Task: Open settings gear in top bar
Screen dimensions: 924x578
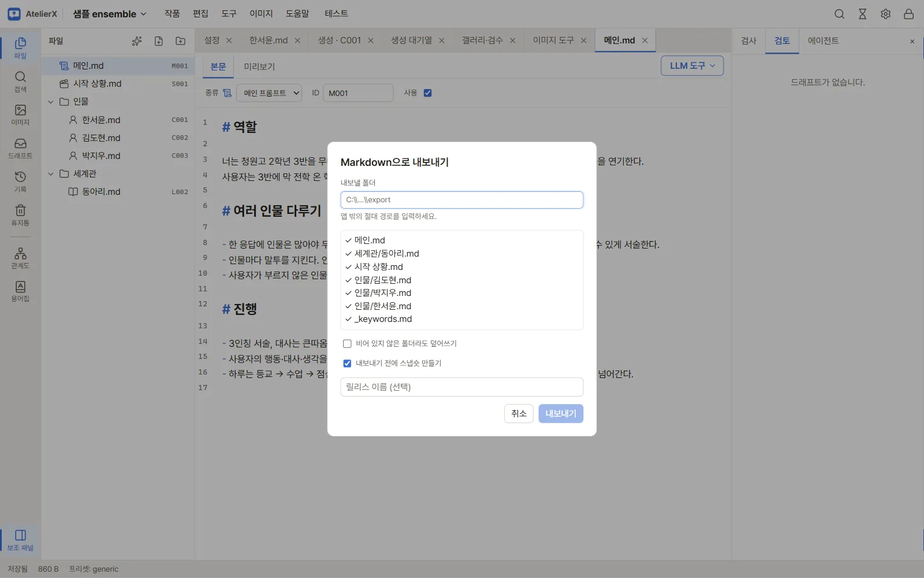Action: point(885,14)
